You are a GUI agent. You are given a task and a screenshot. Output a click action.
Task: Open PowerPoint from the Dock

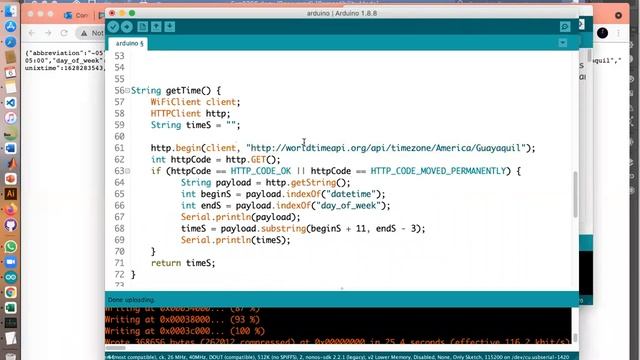pos(11,179)
